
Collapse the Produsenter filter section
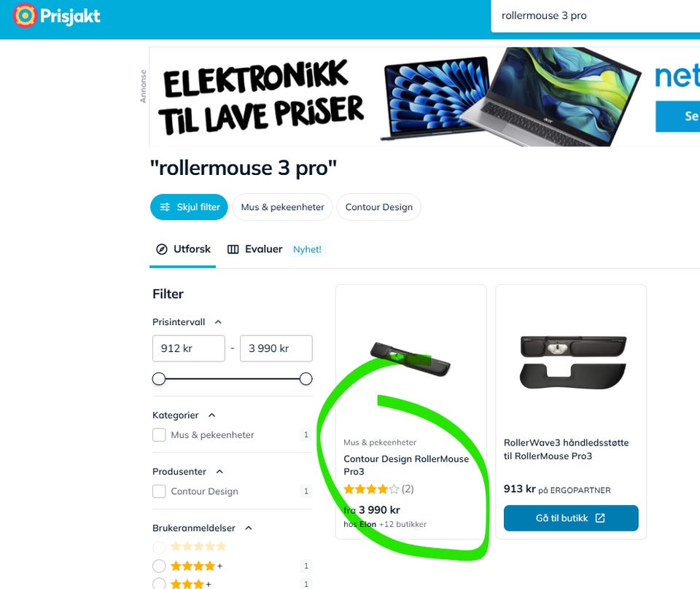click(x=219, y=472)
